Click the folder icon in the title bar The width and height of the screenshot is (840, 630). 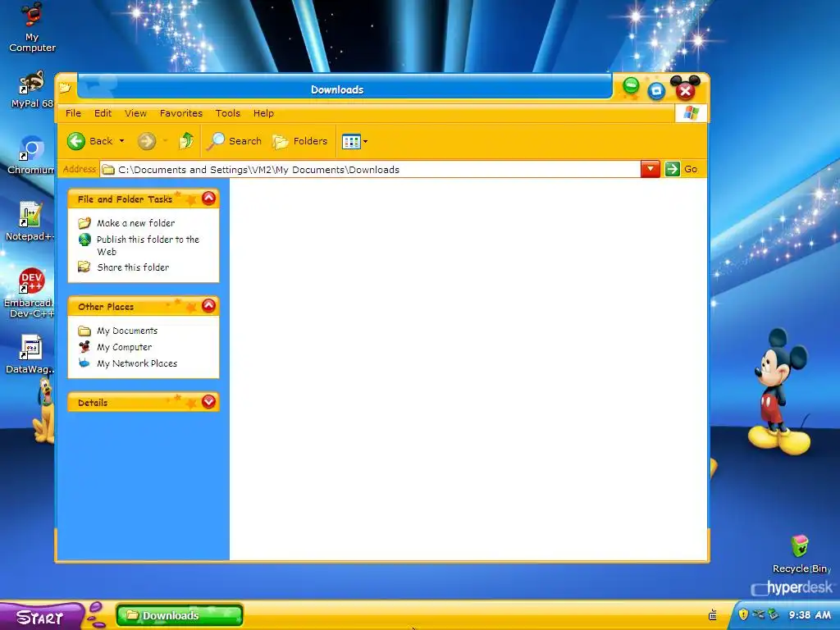pyautogui.click(x=65, y=87)
